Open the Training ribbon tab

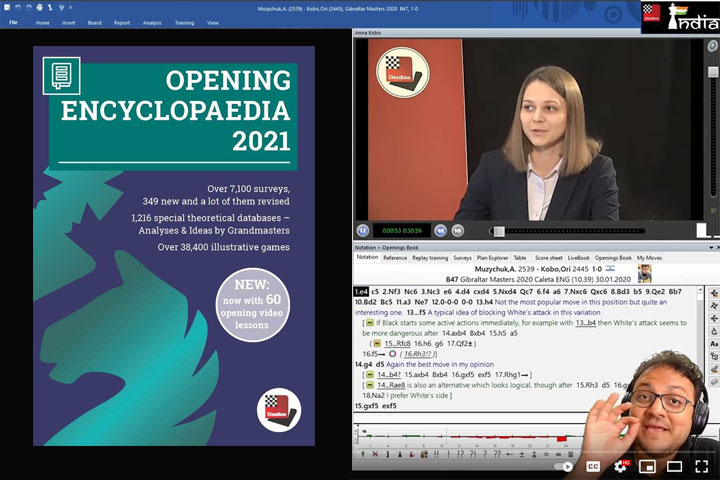(184, 21)
